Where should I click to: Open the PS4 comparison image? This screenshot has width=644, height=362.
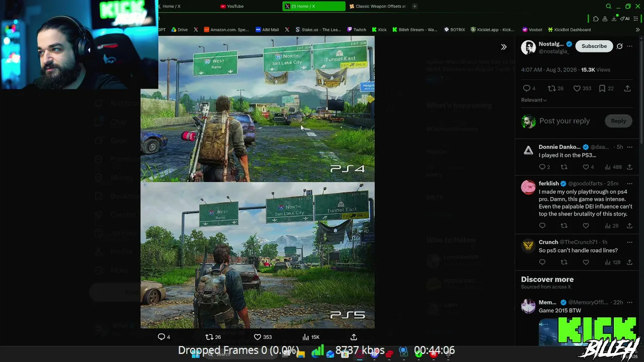click(x=258, y=109)
